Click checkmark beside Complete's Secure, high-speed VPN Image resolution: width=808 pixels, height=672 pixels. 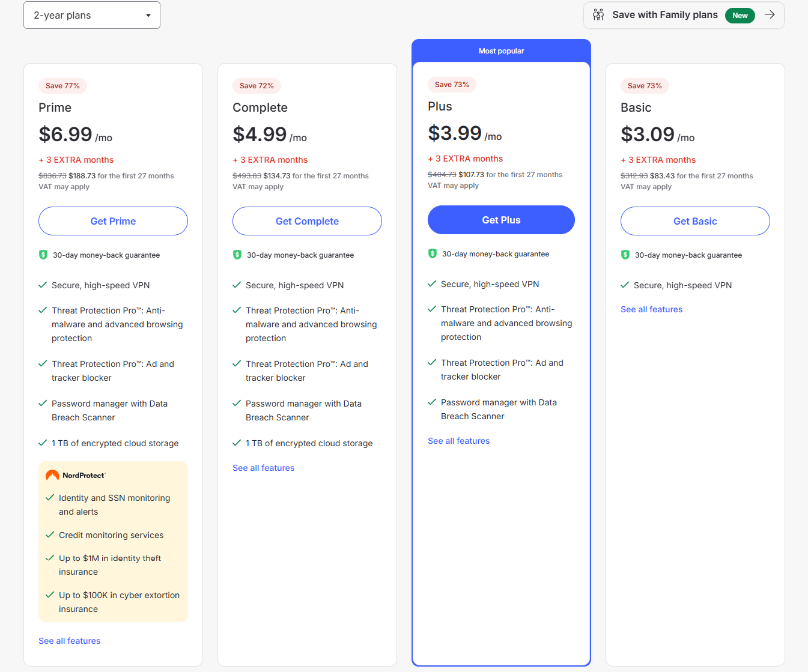[x=237, y=285]
